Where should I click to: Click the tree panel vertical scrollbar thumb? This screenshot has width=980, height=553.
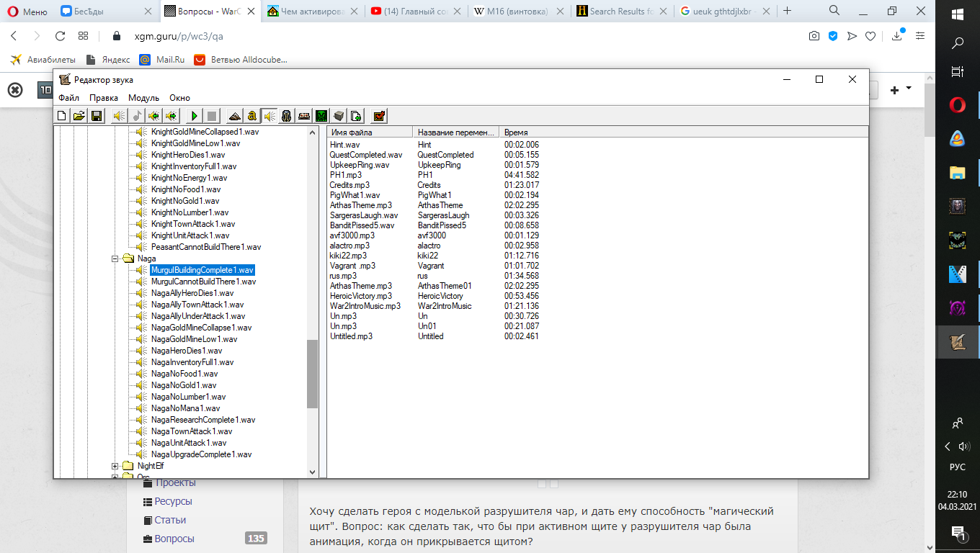point(312,374)
